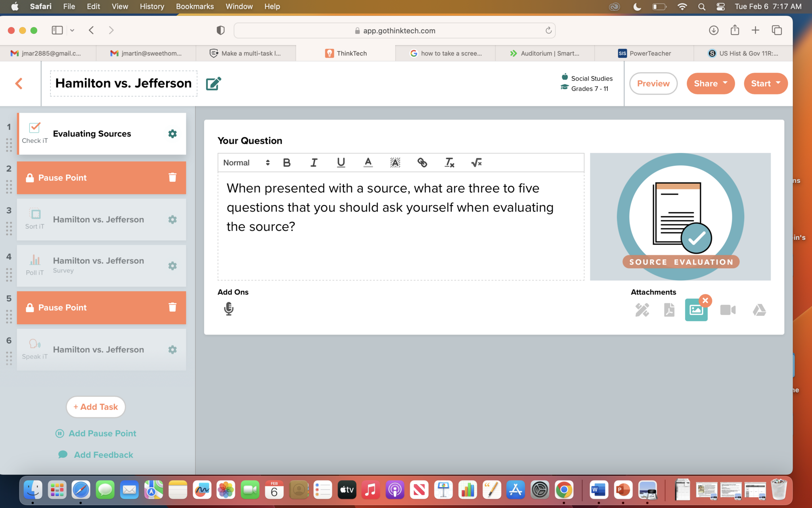This screenshot has width=812, height=508.
Task: Open the Normal text style dropdown
Action: tap(246, 162)
